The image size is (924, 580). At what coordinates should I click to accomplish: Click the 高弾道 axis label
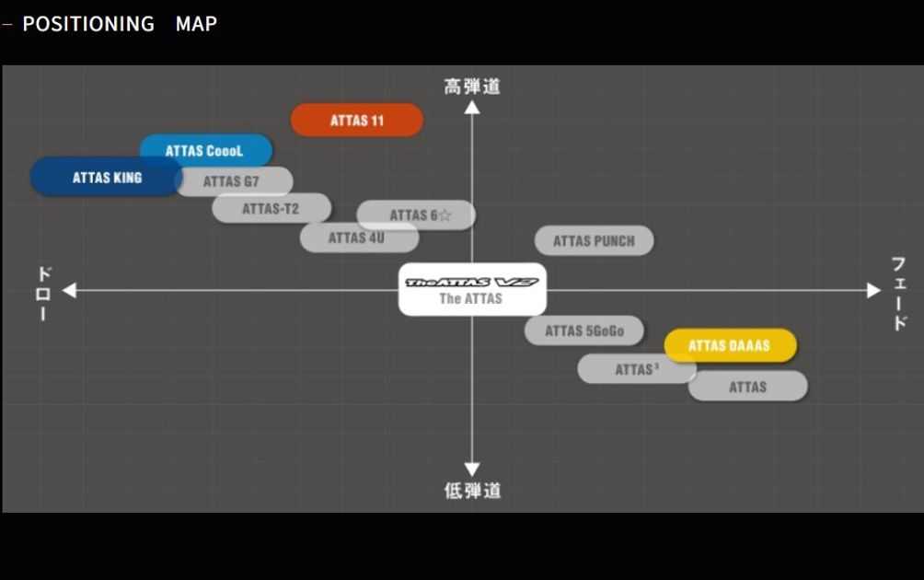(472, 87)
